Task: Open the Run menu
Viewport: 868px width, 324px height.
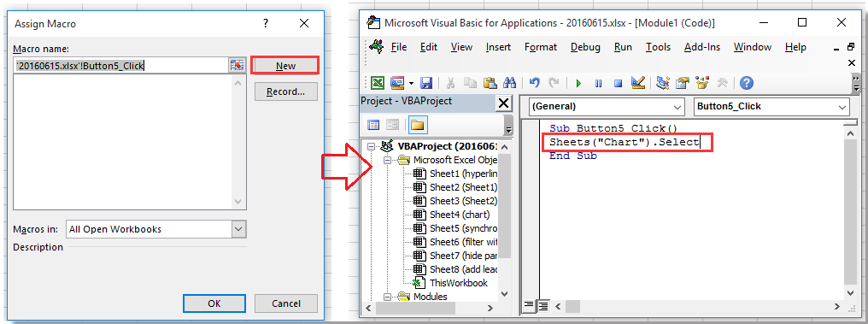Action: tap(624, 47)
